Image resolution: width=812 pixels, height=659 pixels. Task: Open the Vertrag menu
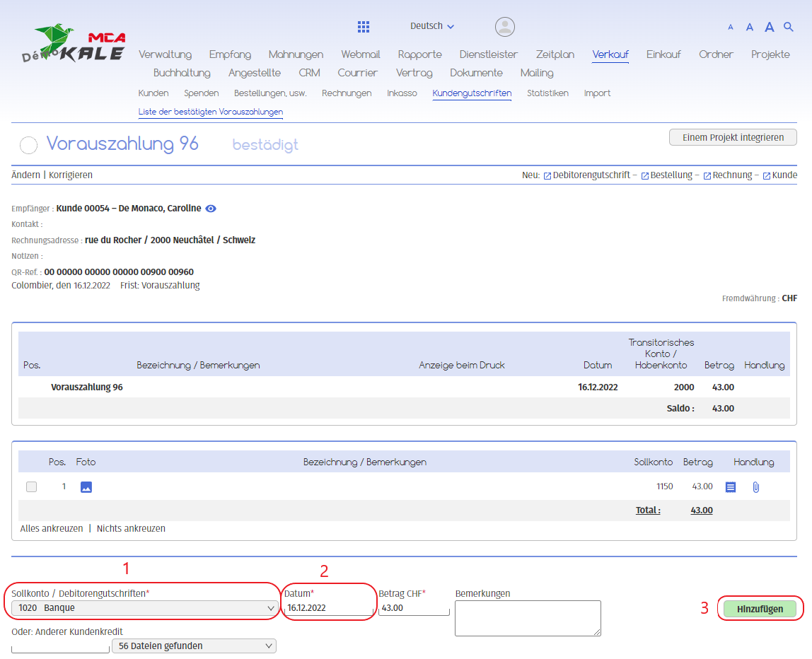414,73
